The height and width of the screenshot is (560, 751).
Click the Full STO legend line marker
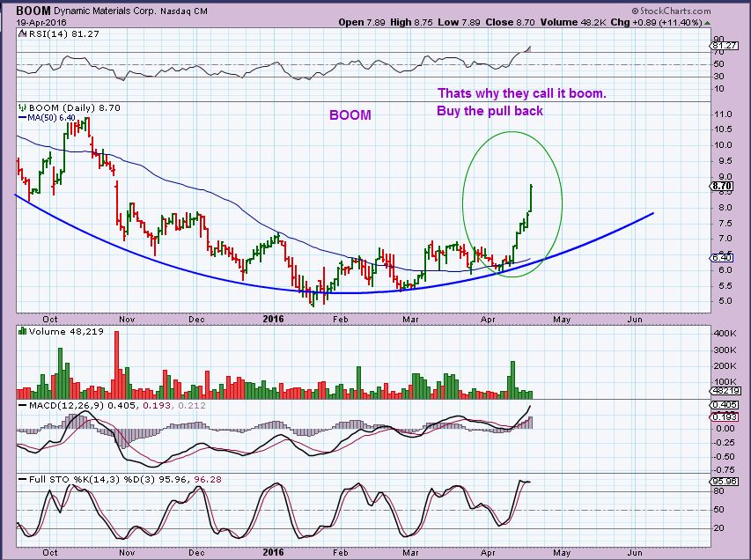tap(22, 479)
